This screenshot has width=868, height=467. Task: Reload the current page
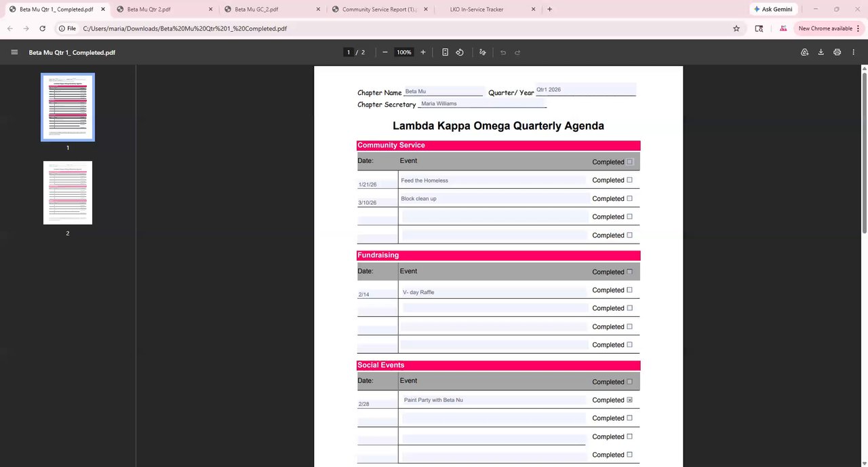tap(42, 29)
